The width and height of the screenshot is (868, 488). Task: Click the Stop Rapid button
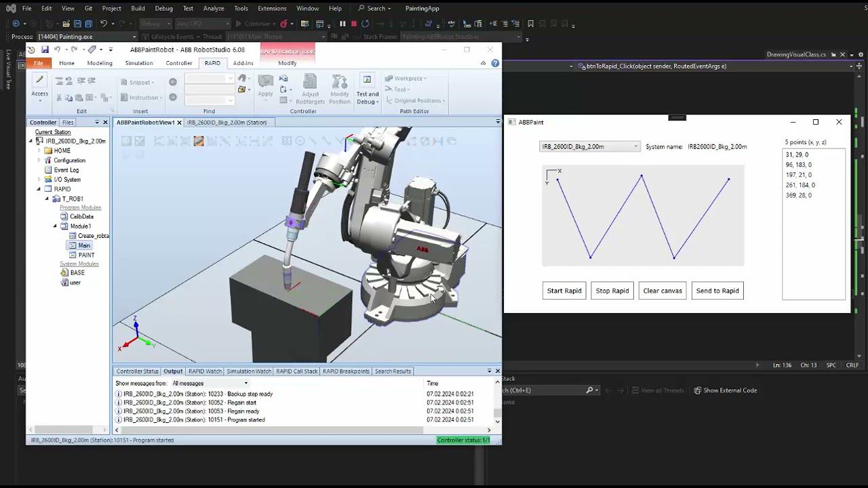[x=612, y=291]
